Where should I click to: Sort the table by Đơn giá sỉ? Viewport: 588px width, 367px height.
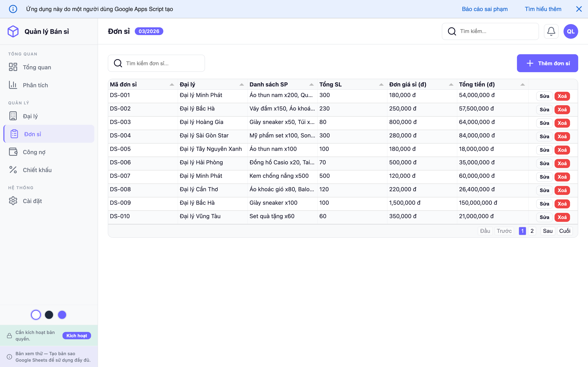pos(451,84)
